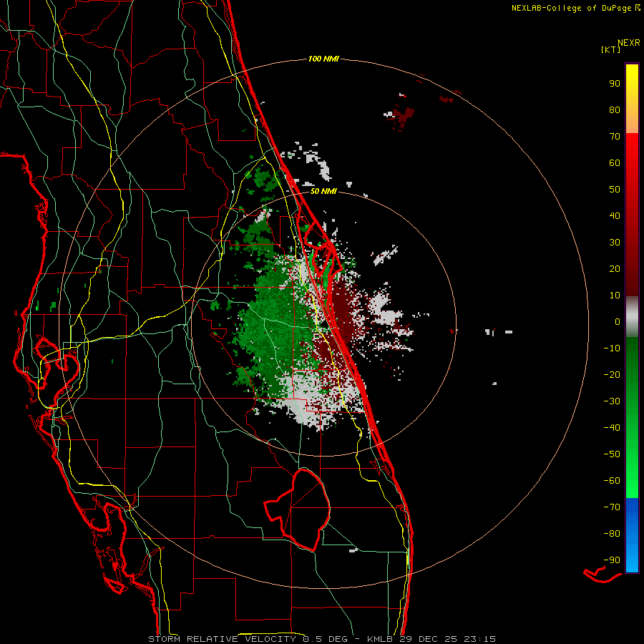Select the positive 90 scale value
The width and height of the screenshot is (644, 644).
coord(615,84)
